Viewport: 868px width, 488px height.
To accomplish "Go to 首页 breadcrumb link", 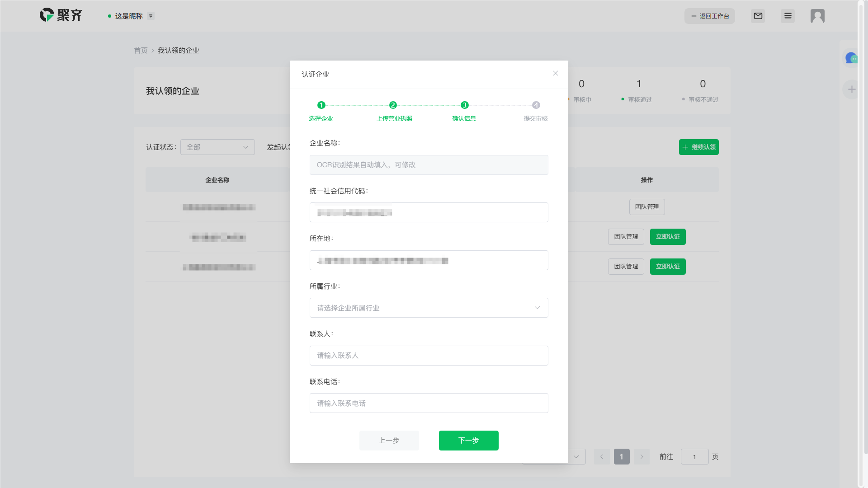I will tap(141, 50).
